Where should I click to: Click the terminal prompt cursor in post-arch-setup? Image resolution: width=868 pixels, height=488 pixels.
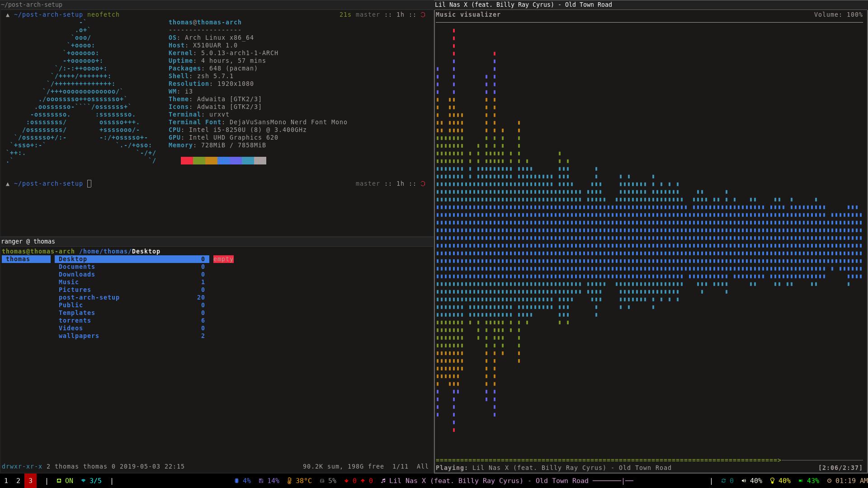click(x=89, y=183)
